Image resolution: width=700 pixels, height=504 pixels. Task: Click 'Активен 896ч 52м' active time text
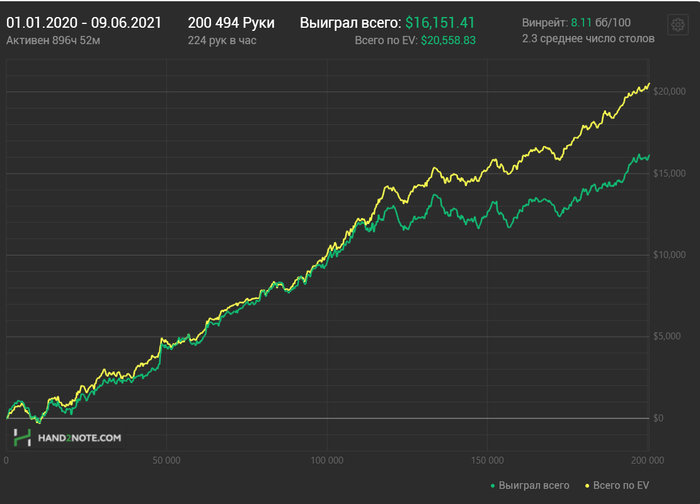(x=53, y=41)
